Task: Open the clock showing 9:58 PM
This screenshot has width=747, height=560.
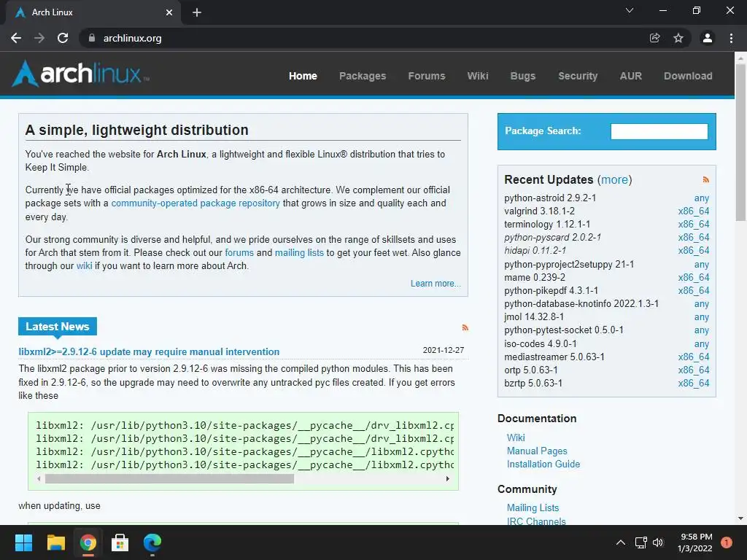Action: 695,542
